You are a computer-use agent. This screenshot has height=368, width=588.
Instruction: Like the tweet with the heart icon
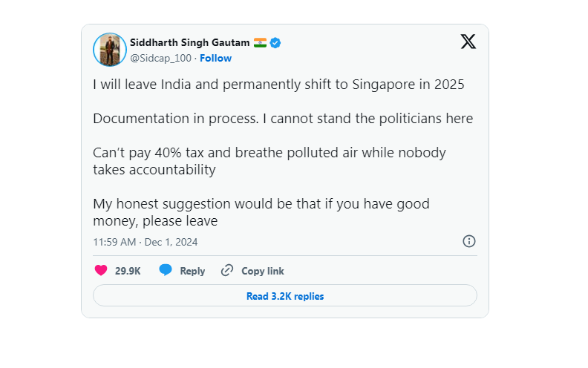click(x=101, y=270)
